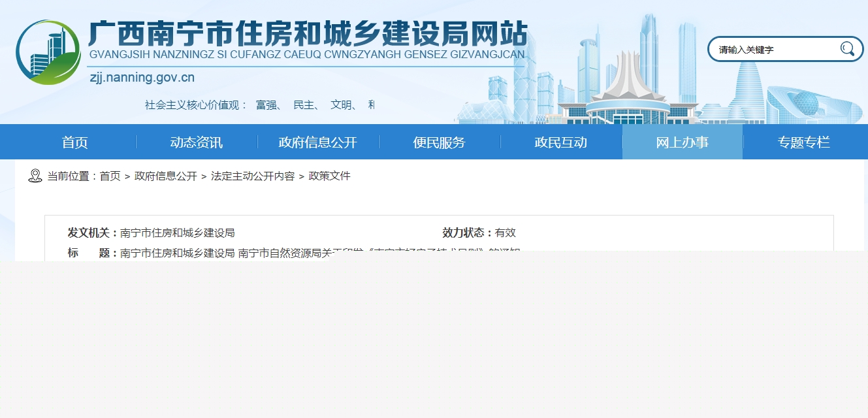Open 政策文件 breadcrumb link
The image size is (868, 418).
tap(330, 176)
